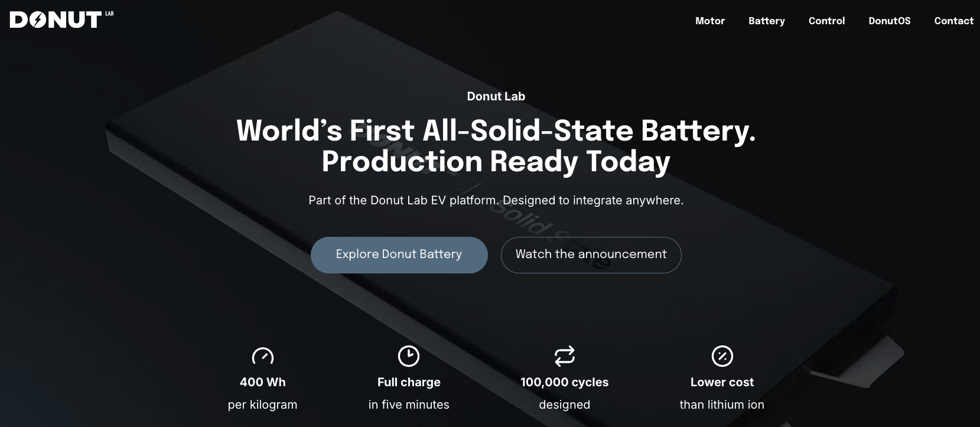Click the 400 Wh stat label
Image resolution: width=980 pixels, height=427 pixels.
pos(263,382)
